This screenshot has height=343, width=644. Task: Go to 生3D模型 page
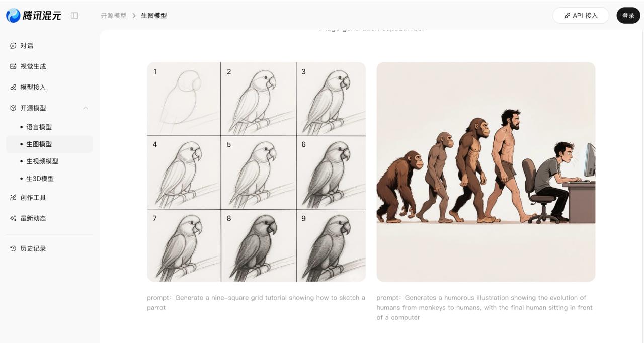coord(40,179)
